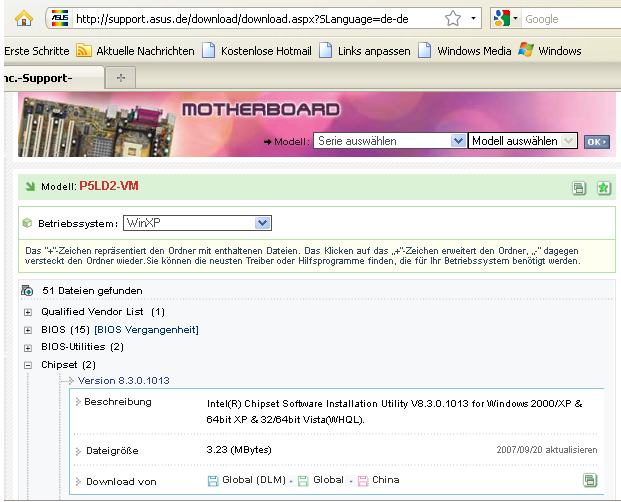
Task: Open the Modell auswählen dropdown
Action: [522, 141]
